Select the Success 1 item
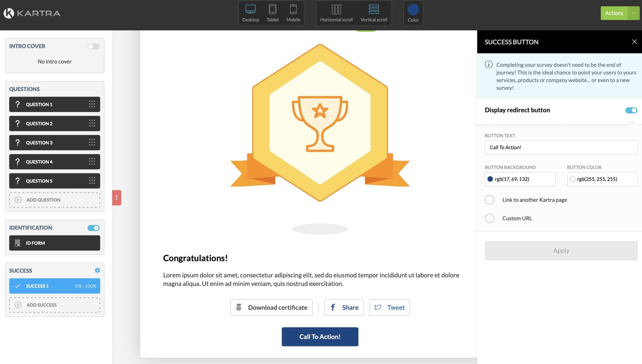642x364 pixels. click(x=55, y=286)
